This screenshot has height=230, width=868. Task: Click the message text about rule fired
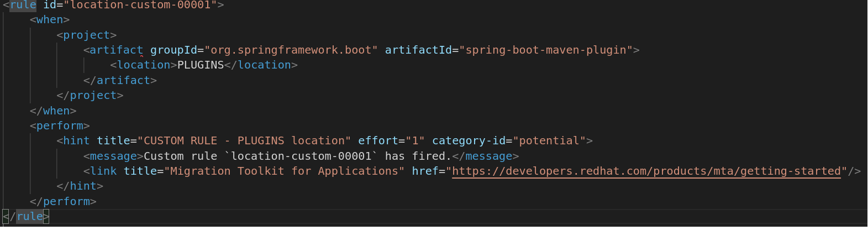297,156
